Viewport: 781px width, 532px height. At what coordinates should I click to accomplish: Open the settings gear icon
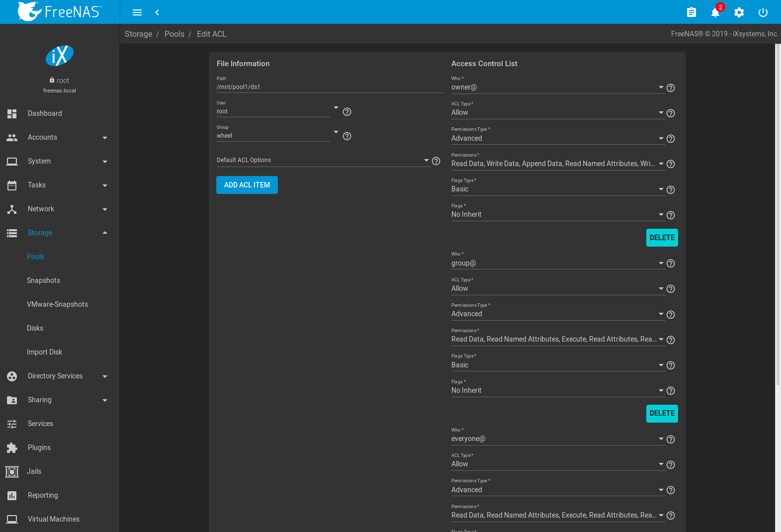[x=739, y=12]
